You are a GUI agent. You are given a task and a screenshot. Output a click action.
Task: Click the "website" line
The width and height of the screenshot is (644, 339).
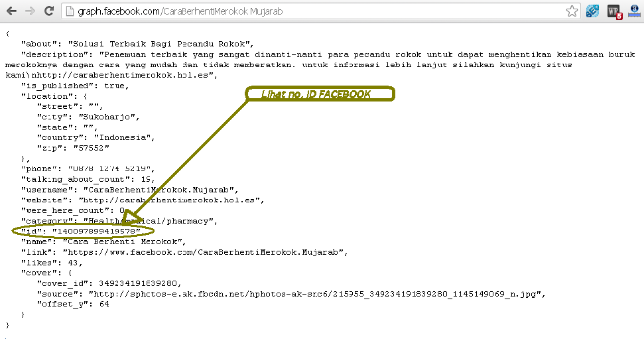[x=143, y=200]
